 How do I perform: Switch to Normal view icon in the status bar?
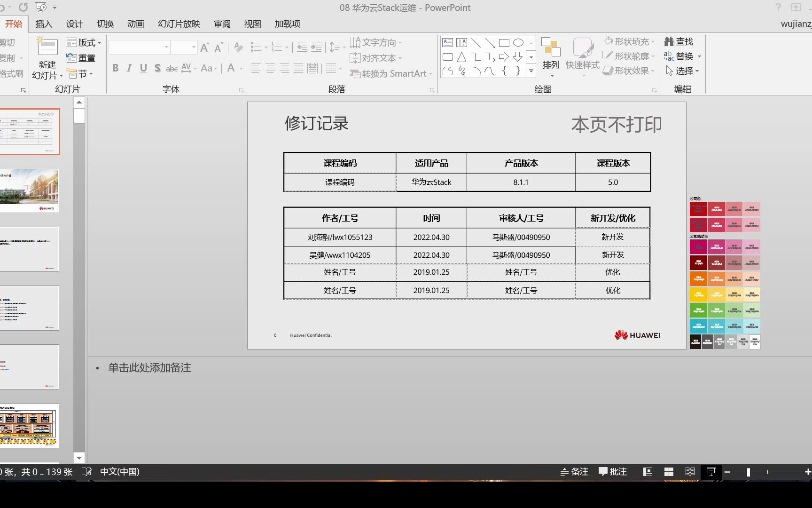pos(648,472)
